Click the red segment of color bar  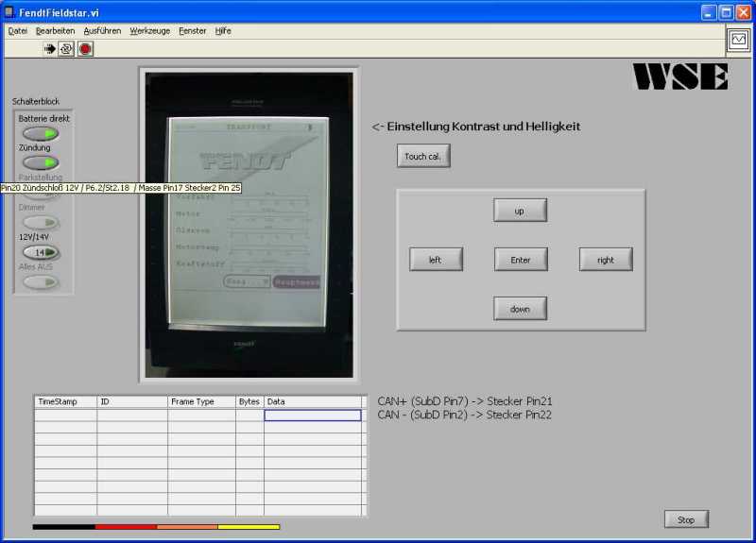tap(126, 527)
